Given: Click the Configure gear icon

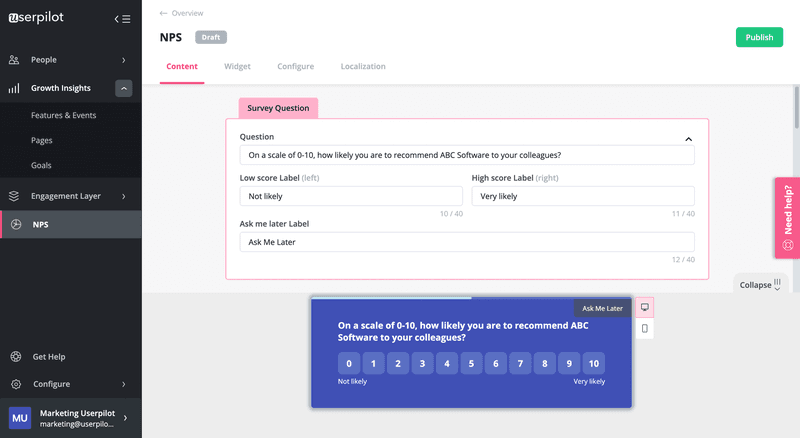Looking at the screenshot, I should point(16,384).
